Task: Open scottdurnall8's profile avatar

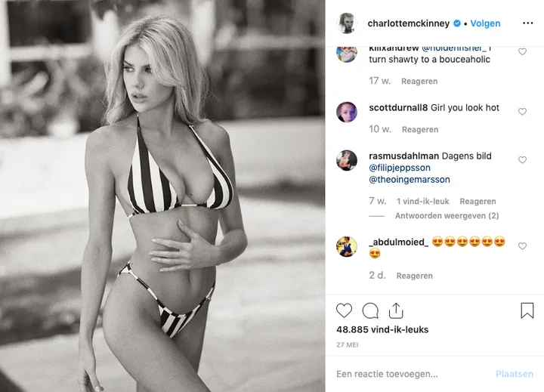Action: 347,112
